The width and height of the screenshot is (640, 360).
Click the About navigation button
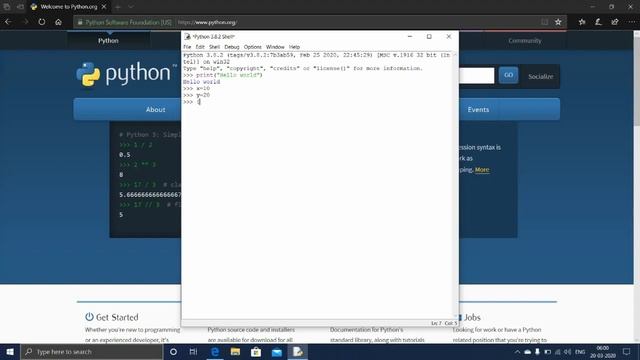156,109
